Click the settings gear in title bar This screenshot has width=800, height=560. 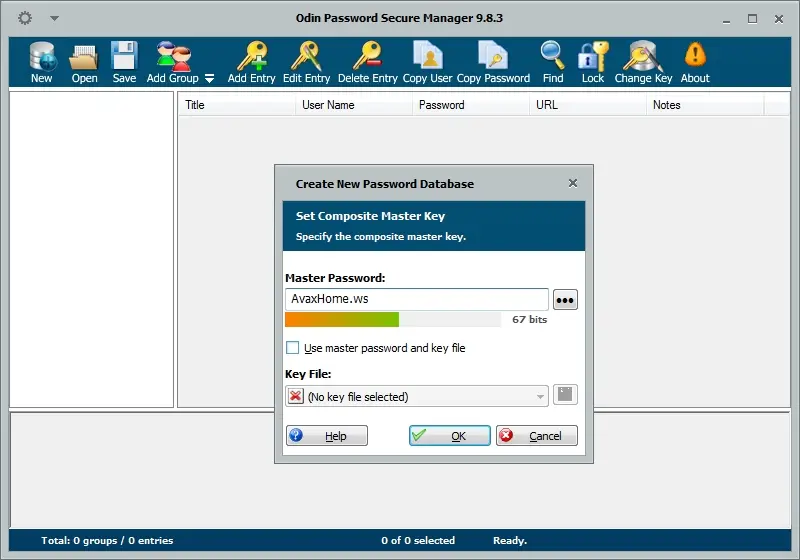point(24,18)
